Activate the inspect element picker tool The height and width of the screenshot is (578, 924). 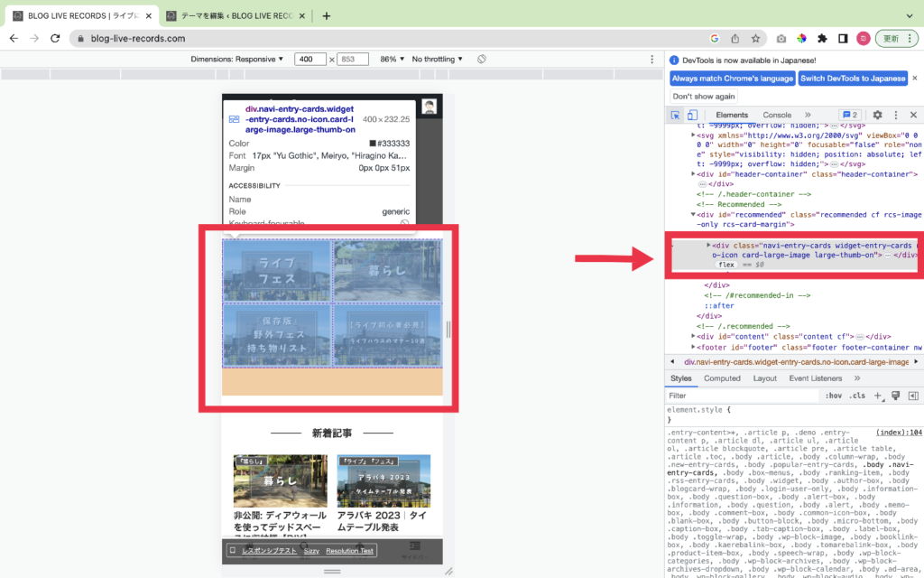(x=675, y=115)
